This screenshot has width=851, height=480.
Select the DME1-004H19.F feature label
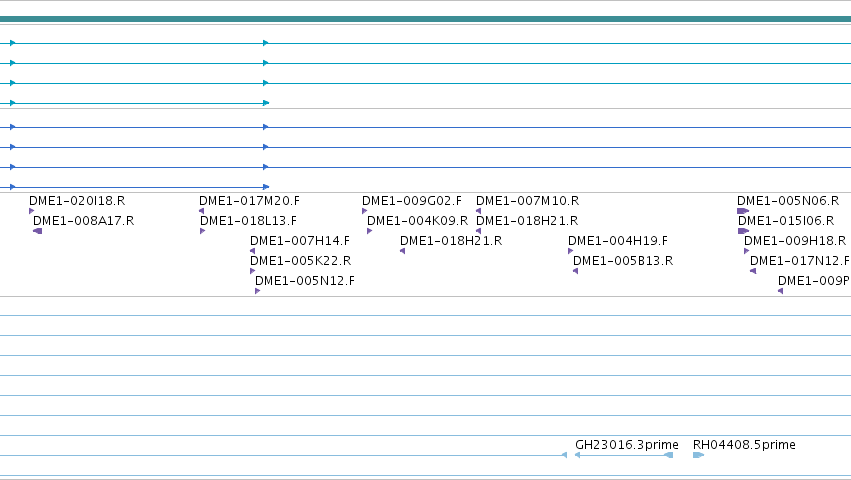tap(618, 241)
